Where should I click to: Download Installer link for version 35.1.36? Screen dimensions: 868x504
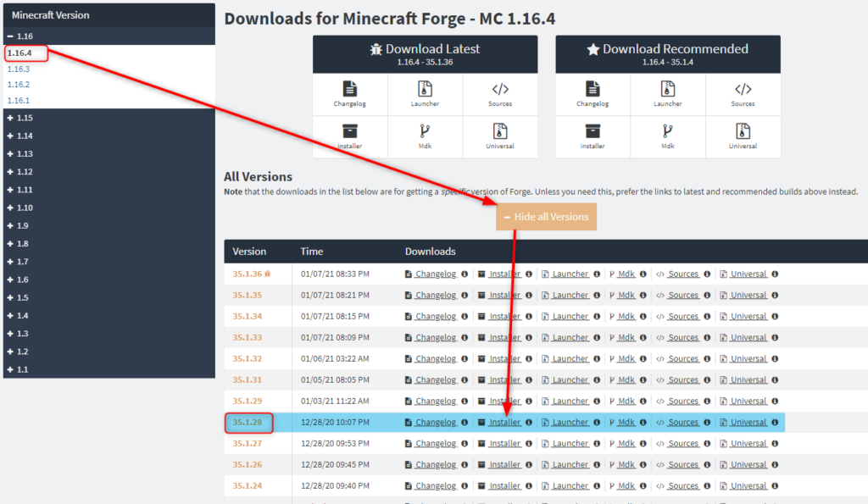(x=505, y=274)
